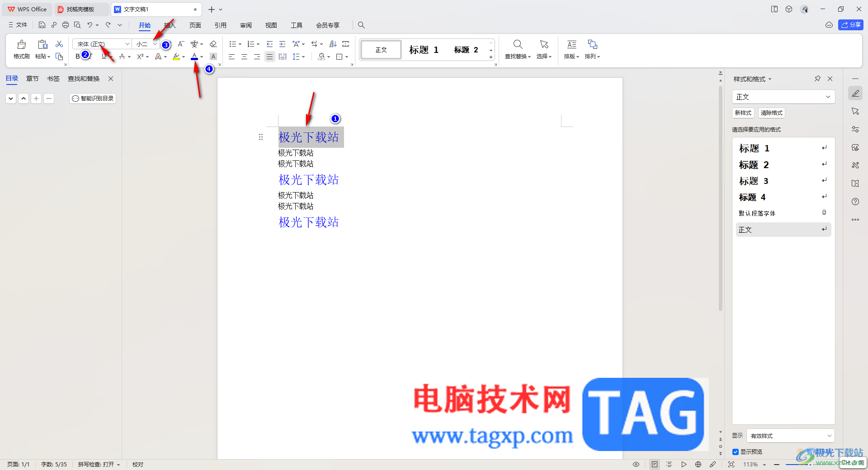Open Print Preview from quick toolbar
868x470 pixels.
(77, 25)
